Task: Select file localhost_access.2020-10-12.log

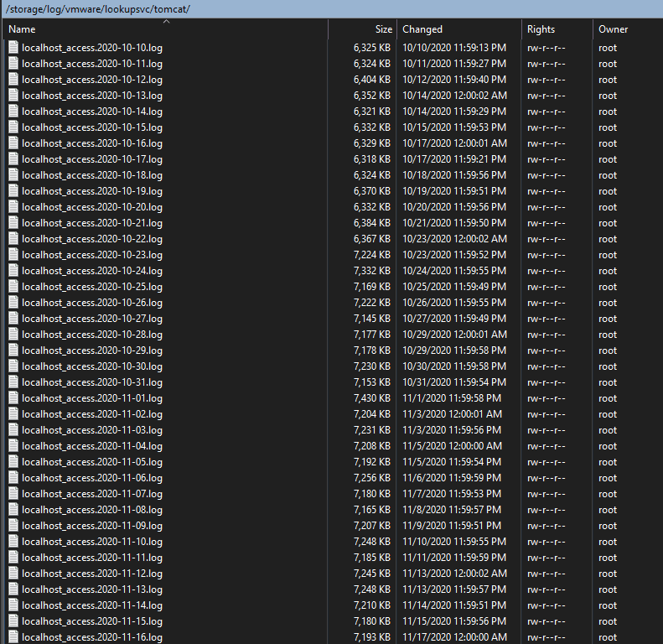Action: (x=92, y=80)
